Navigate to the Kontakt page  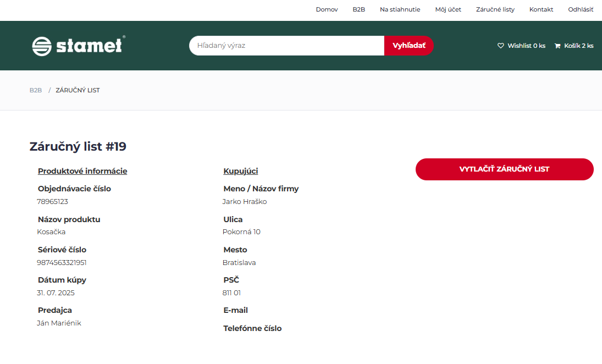(541, 9)
